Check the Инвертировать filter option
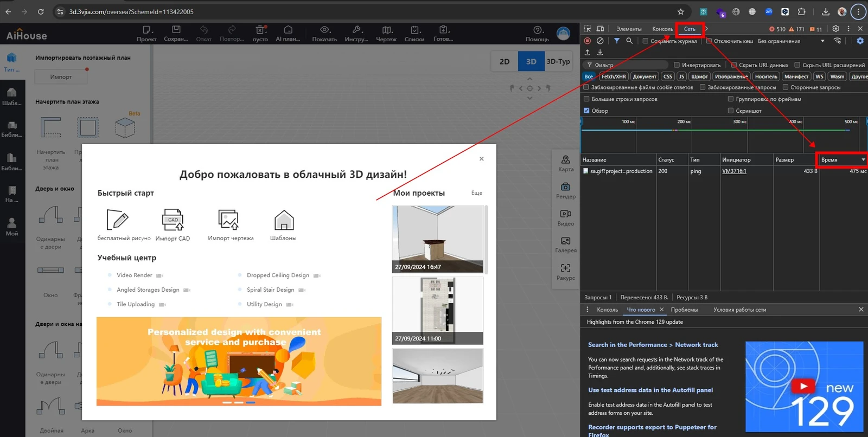868x437 pixels. pyautogui.click(x=676, y=65)
